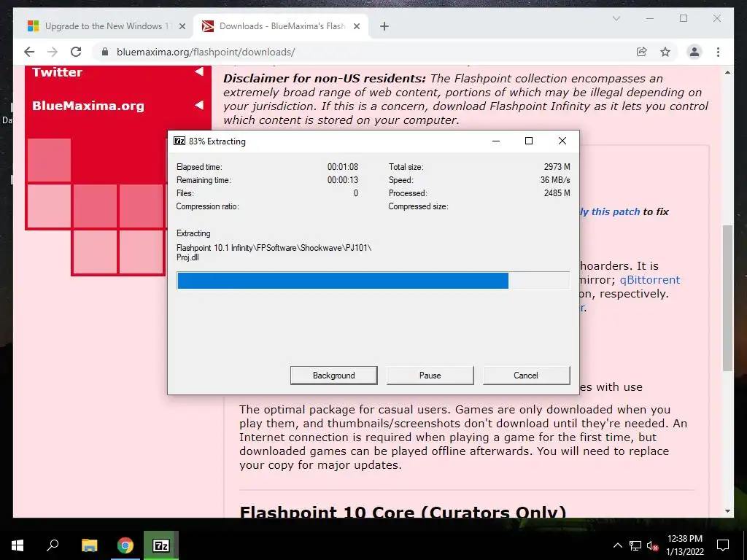Click the arrow beside BlueMaxima.org in sidebar
Viewport: 747px width, 560px height.
(199, 105)
